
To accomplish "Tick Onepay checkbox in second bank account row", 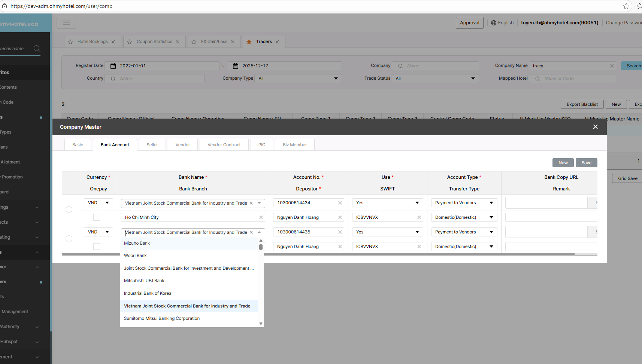I will coord(97,247).
